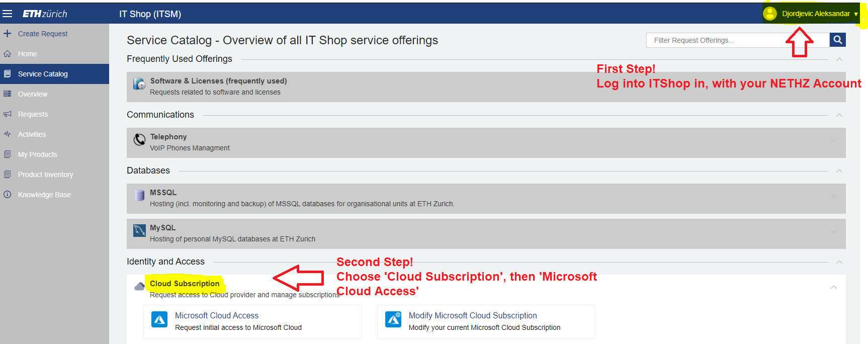Open My Products in the sidebar
Viewport: 868px width, 344px height.
click(54, 154)
